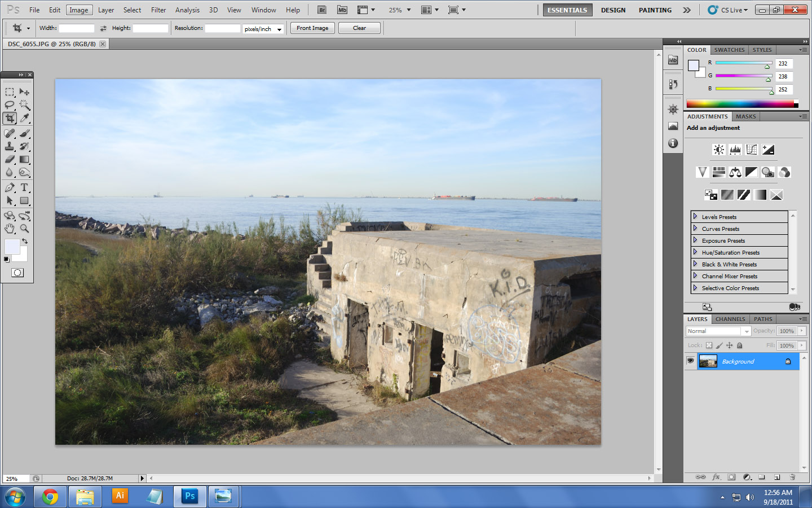This screenshot has width=812, height=508.
Task: Select the Essentials workspace
Action: coord(567,10)
